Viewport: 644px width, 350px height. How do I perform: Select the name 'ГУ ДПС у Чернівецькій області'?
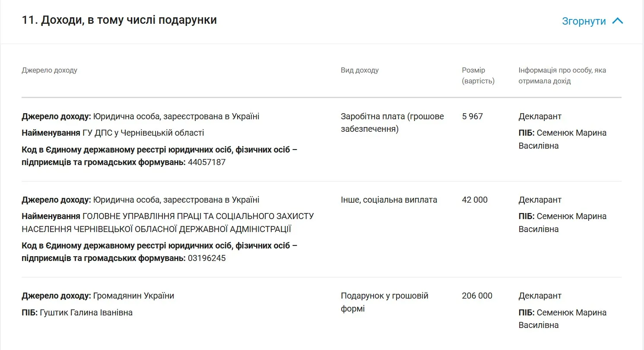pyautogui.click(x=143, y=133)
